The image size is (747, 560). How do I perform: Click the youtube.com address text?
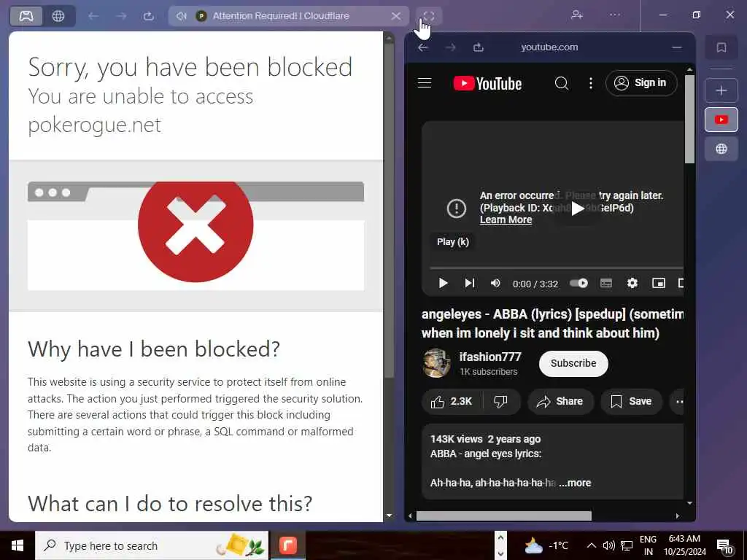[x=549, y=47]
